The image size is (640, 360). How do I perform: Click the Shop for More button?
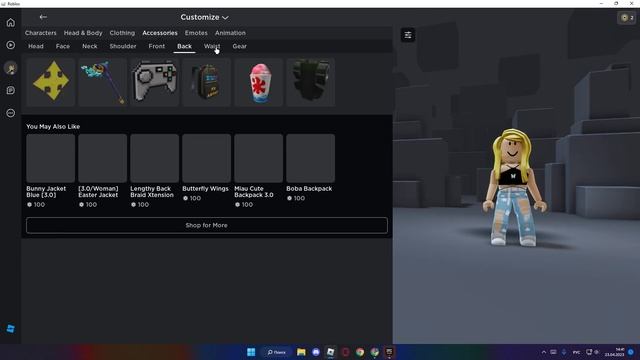[x=207, y=225]
